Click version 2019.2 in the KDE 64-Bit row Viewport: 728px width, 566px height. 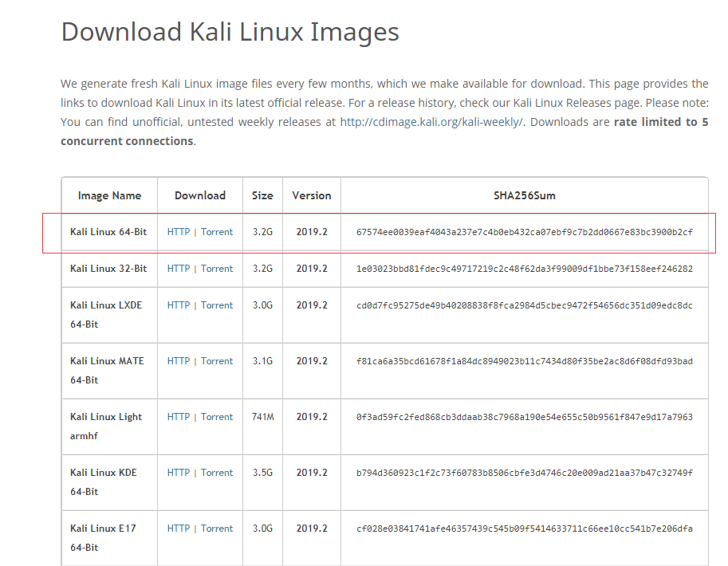312,472
